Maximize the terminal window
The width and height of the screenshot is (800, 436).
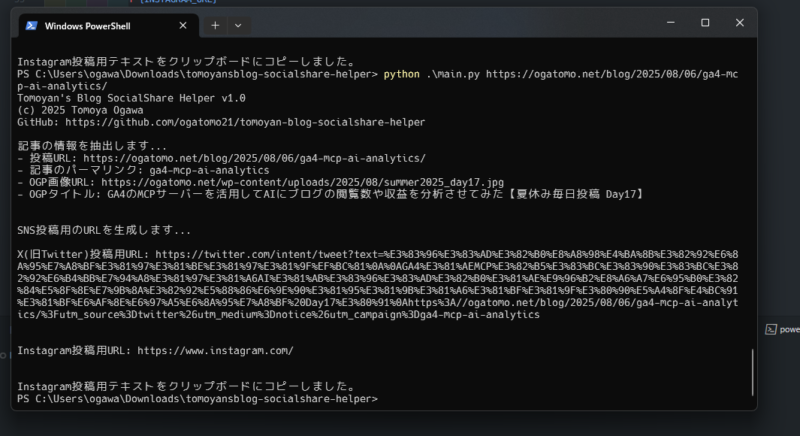[x=705, y=22]
